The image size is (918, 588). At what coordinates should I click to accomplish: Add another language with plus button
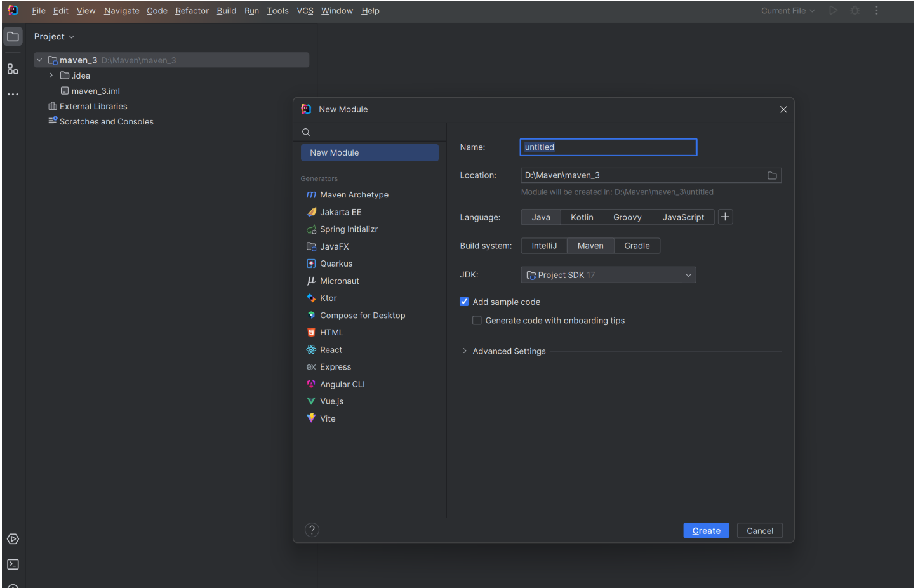coord(726,217)
